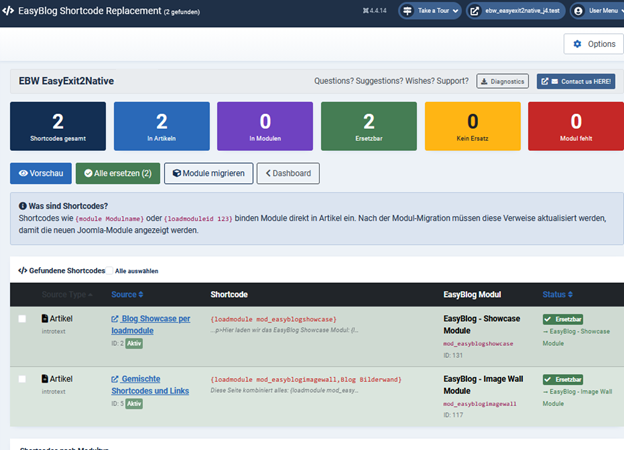The width and height of the screenshot is (624, 450).
Task: Click the ID: 117 text
Action: [x=453, y=415]
